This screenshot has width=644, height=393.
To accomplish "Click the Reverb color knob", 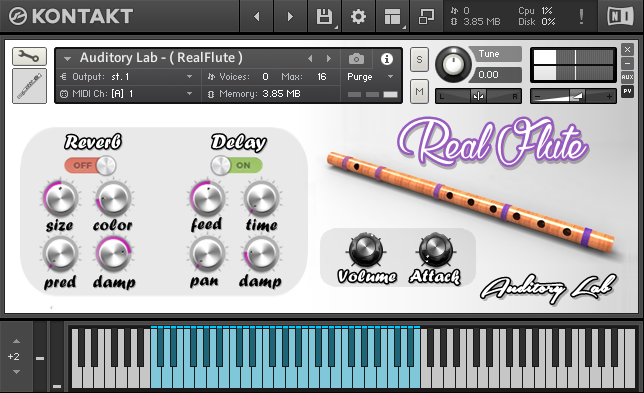I will click(113, 198).
